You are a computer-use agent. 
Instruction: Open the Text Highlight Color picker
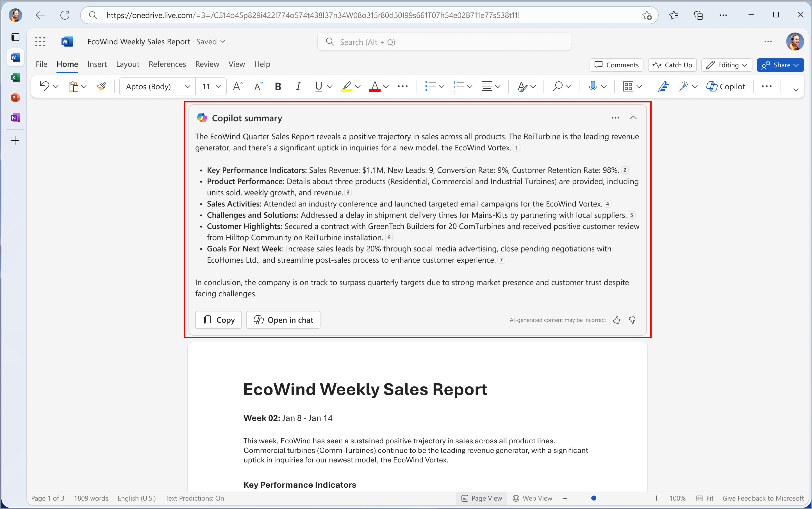click(x=357, y=87)
